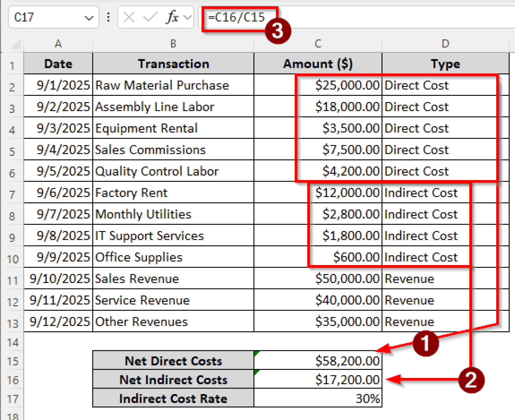
Task: Select the Type header cell
Action: 445,64
